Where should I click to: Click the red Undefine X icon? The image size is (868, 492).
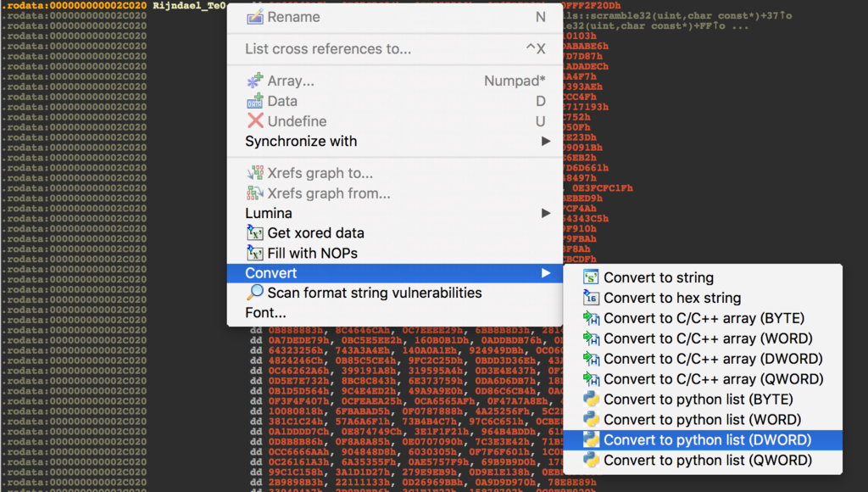[254, 120]
